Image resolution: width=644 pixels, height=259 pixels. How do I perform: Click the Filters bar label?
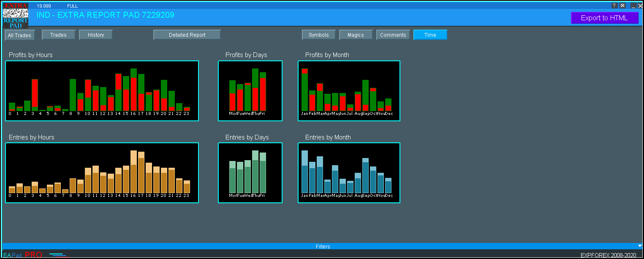pyautogui.click(x=323, y=246)
